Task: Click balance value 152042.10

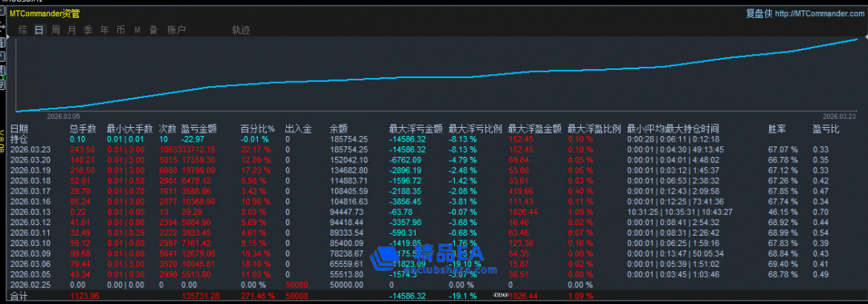Action: (x=349, y=159)
